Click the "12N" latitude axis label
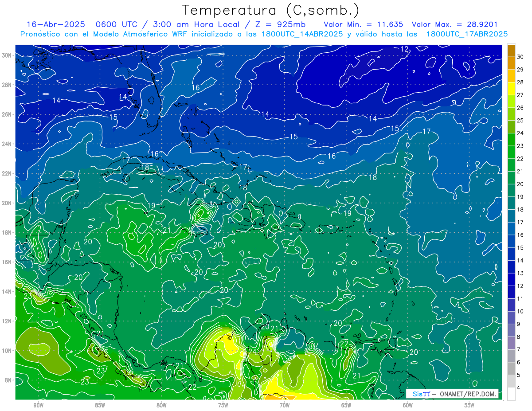Screen dimensions: 532x411 point(8,321)
